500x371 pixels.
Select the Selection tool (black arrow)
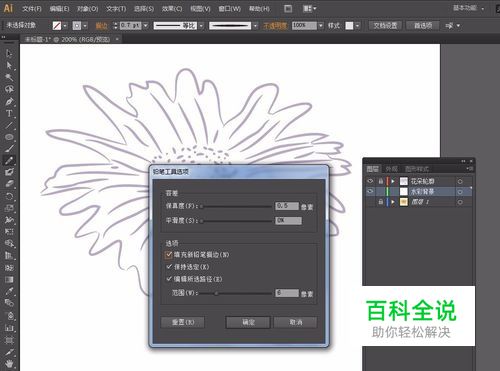(x=9, y=53)
